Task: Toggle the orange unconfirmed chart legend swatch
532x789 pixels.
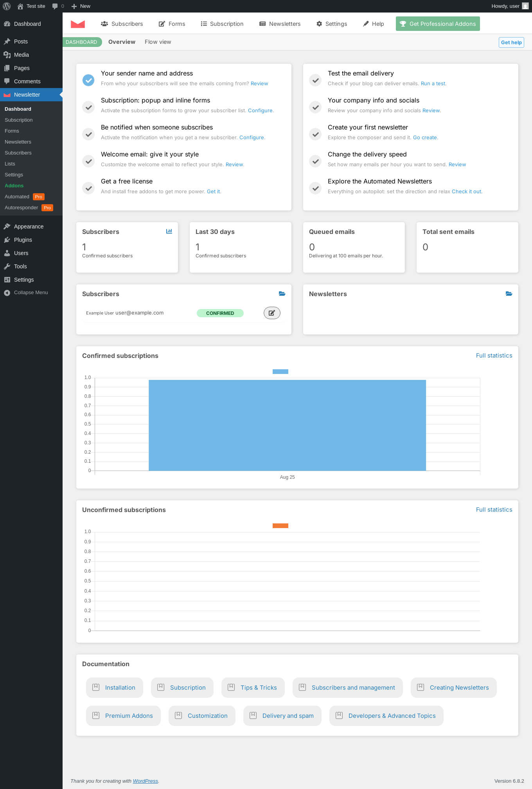Action: [x=280, y=526]
